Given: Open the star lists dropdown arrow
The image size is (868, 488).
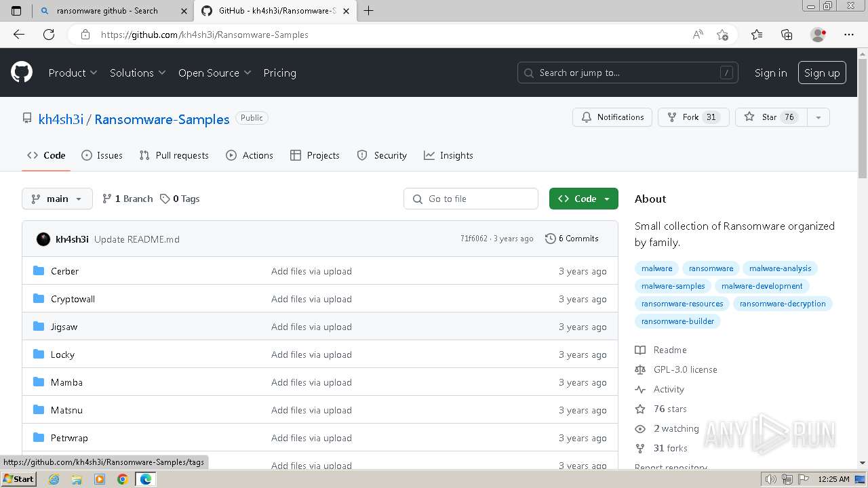Looking at the screenshot, I should (x=818, y=117).
